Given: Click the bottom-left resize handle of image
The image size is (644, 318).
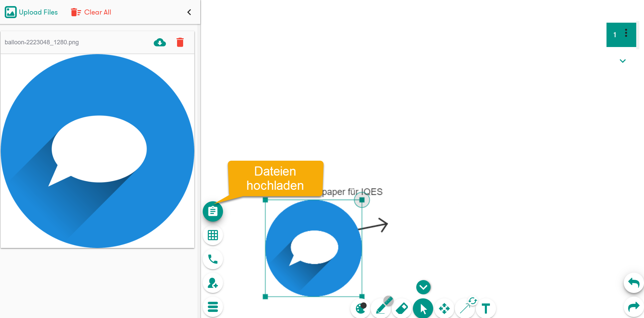Looking at the screenshot, I should click(x=265, y=297).
